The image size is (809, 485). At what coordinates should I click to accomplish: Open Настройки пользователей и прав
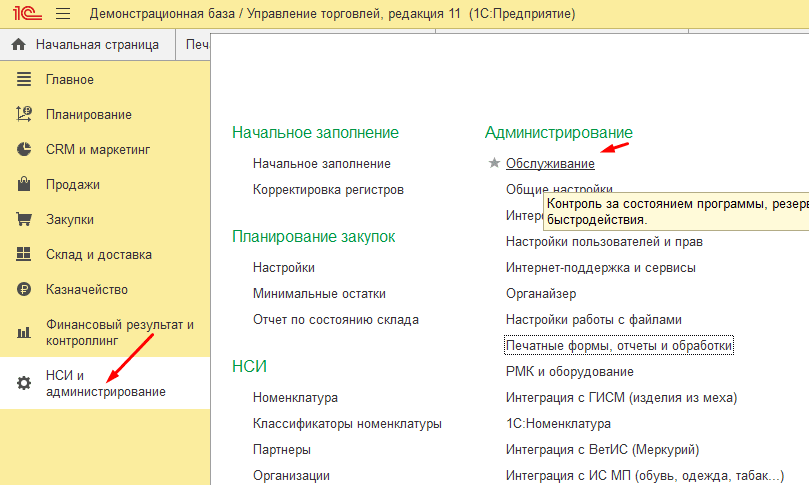click(x=604, y=241)
